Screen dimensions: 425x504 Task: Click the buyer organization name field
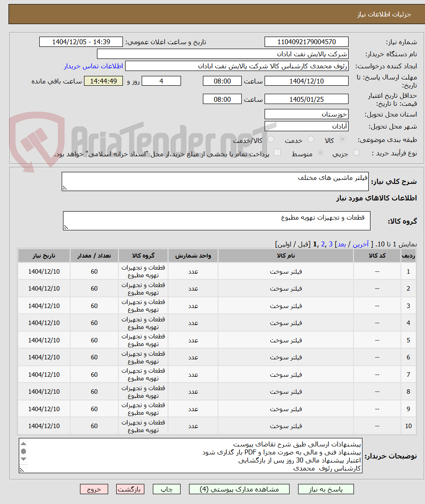pyautogui.click(x=223, y=54)
